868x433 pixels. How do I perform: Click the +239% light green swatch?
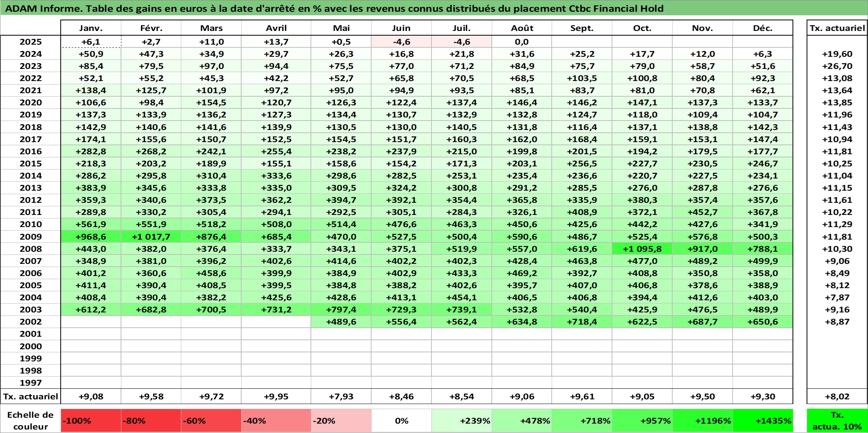[462, 421]
